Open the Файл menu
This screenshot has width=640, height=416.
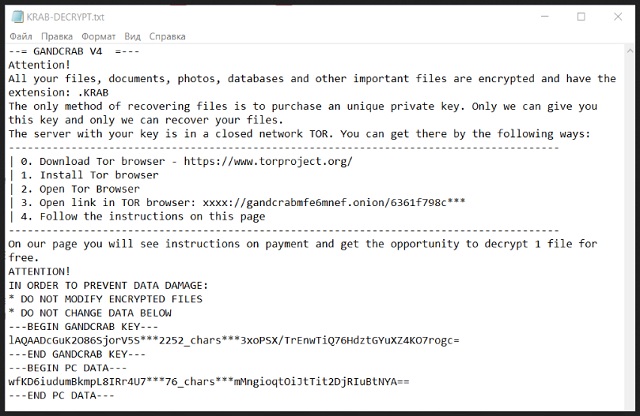21,37
